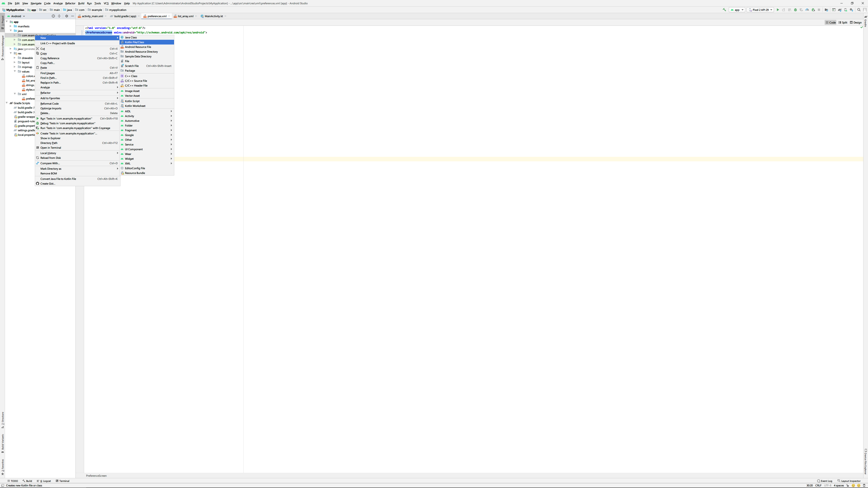Switch editor to Split view
This screenshot has height=488, width=868.
pos(842,23)
